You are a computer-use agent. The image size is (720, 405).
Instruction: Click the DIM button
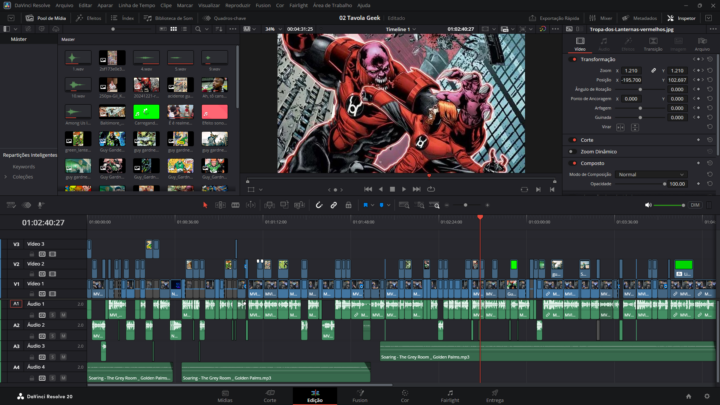coord(695,205)
